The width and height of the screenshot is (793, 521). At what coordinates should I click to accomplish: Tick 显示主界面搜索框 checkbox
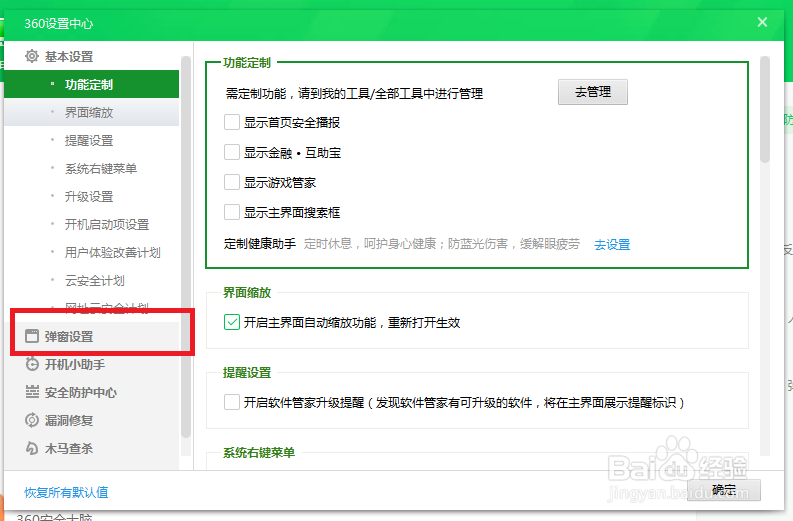pos(232,212)
